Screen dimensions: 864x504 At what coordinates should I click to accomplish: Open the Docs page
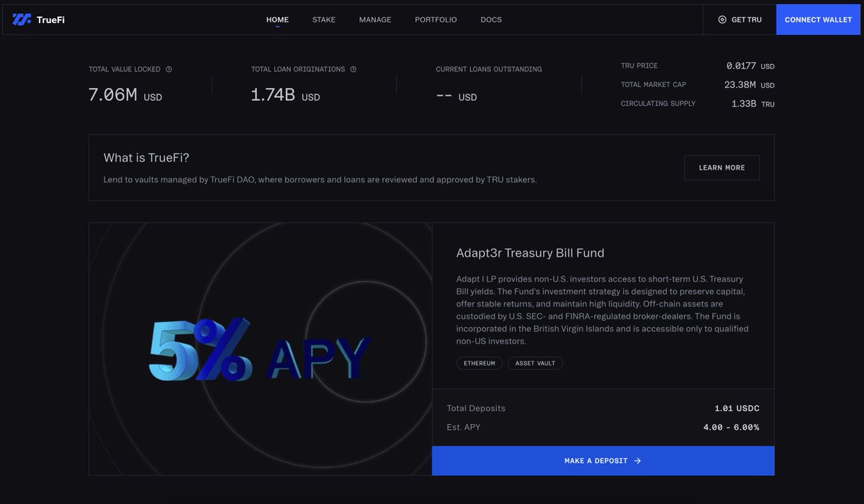491,19
